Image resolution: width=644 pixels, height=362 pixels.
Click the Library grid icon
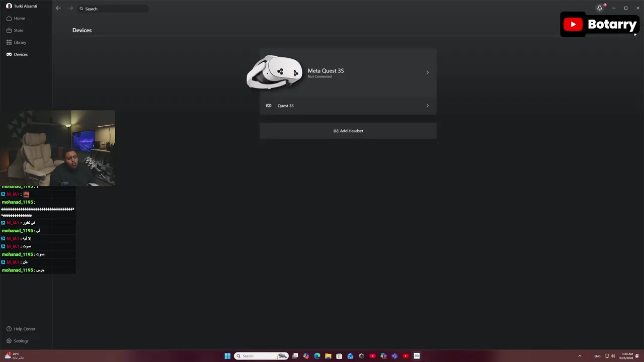coord(9,42)
